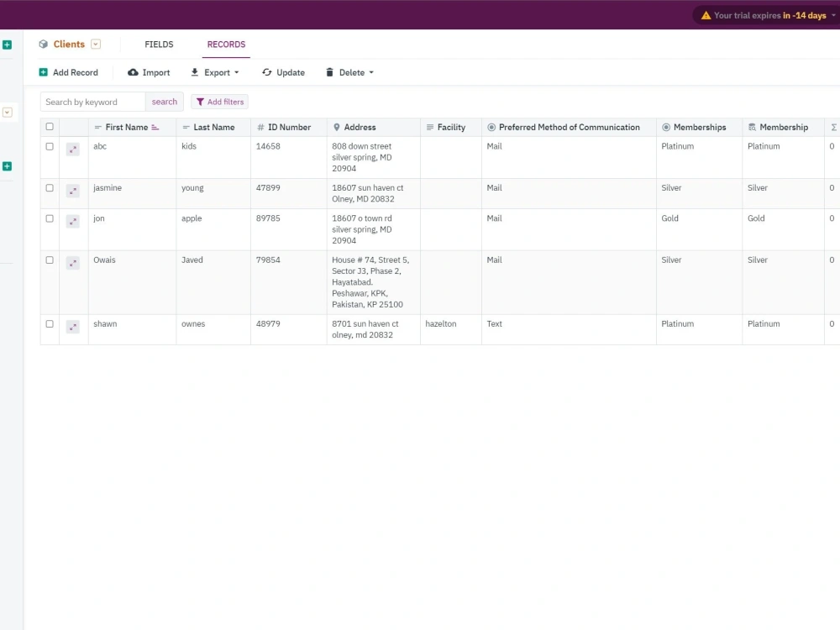Click the Add Record button
Image resolution: width=840 pixels, height=630 pixels.
pyautogui.click(x=68, y=72)
